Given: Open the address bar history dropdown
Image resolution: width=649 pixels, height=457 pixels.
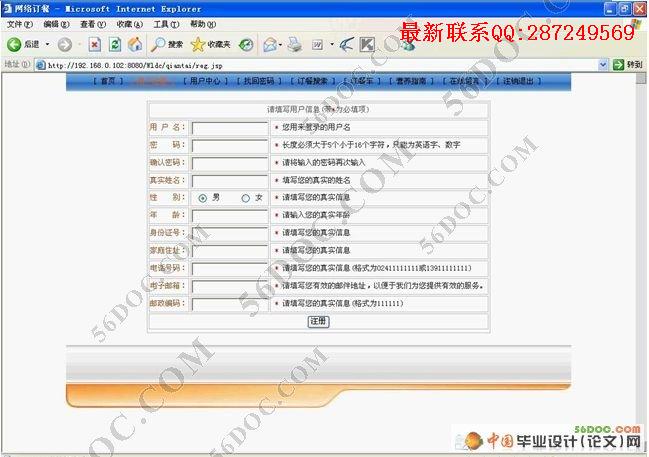Looking at the screenshot, I should (603, 65).
